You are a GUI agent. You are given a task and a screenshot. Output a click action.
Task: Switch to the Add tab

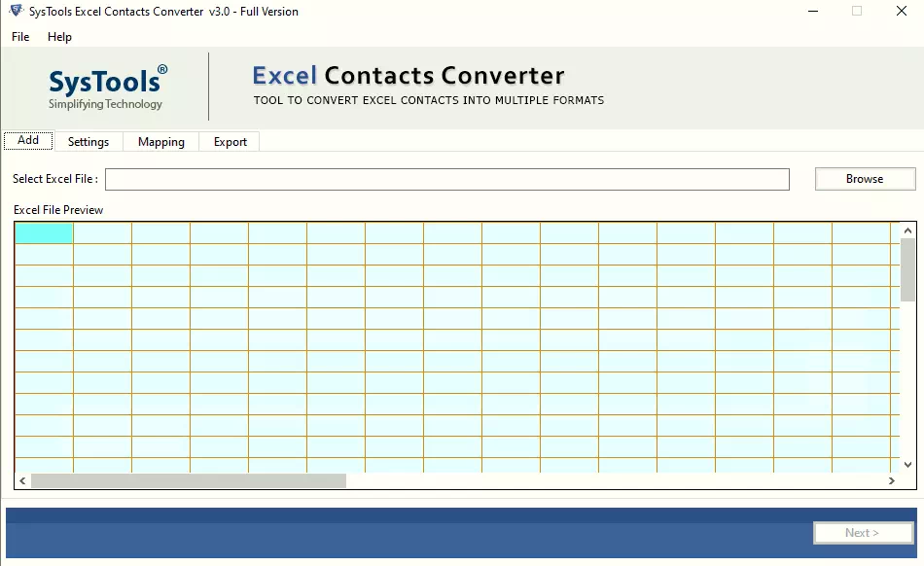coord(28,140)
